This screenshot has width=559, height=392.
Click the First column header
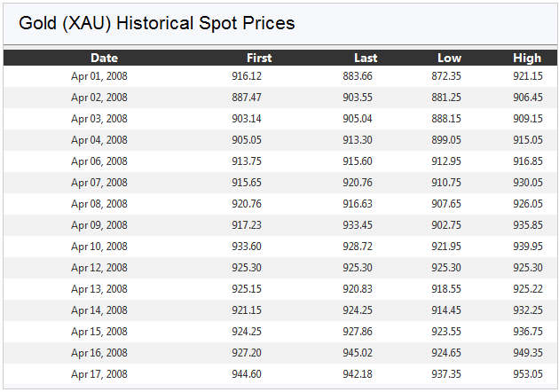point(259,58)
